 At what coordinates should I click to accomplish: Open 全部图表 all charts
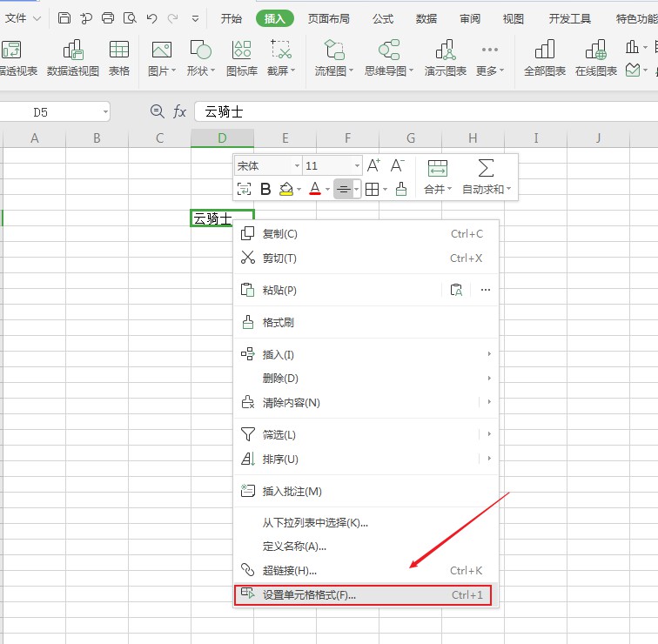(545, 58)
